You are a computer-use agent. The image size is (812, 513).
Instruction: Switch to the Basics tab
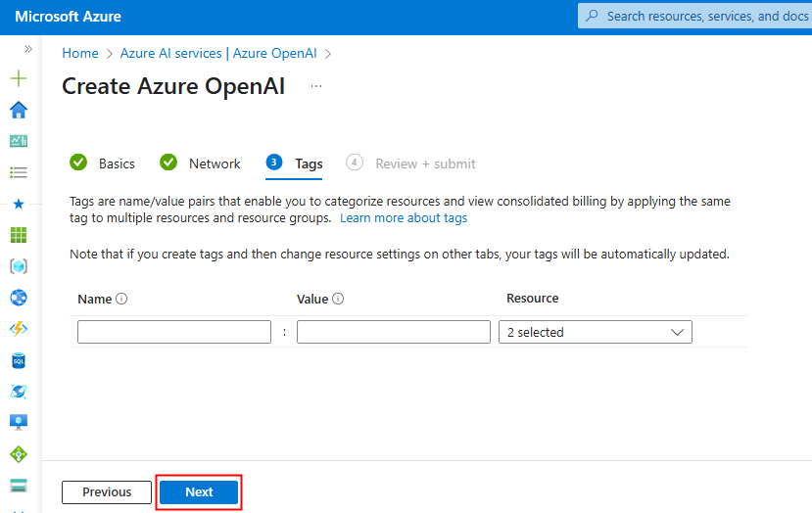pyautogui.click(x=102, y=163)
